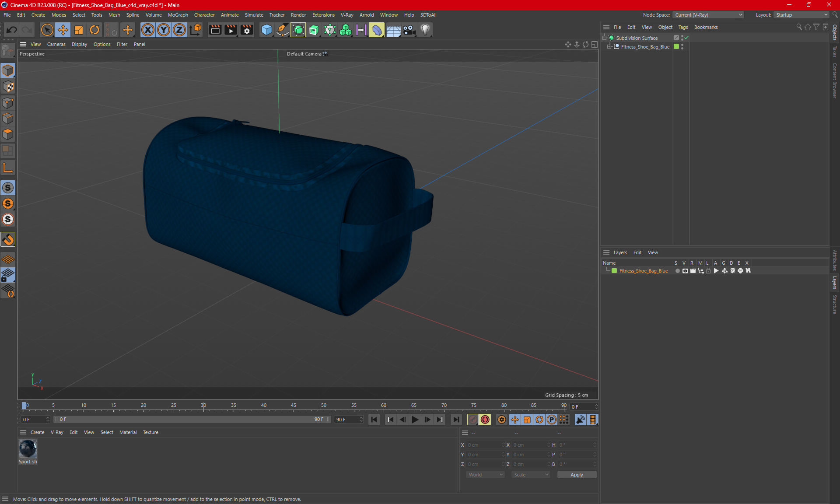Click timeline marker at frame 45
Screen dimensions: 840x504
(x=294, y=406)
